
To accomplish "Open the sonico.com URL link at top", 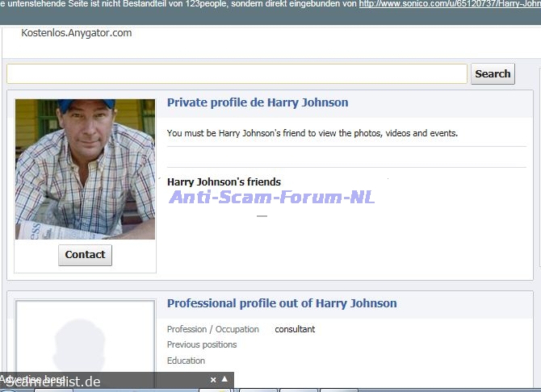I will tap(449, 4).
